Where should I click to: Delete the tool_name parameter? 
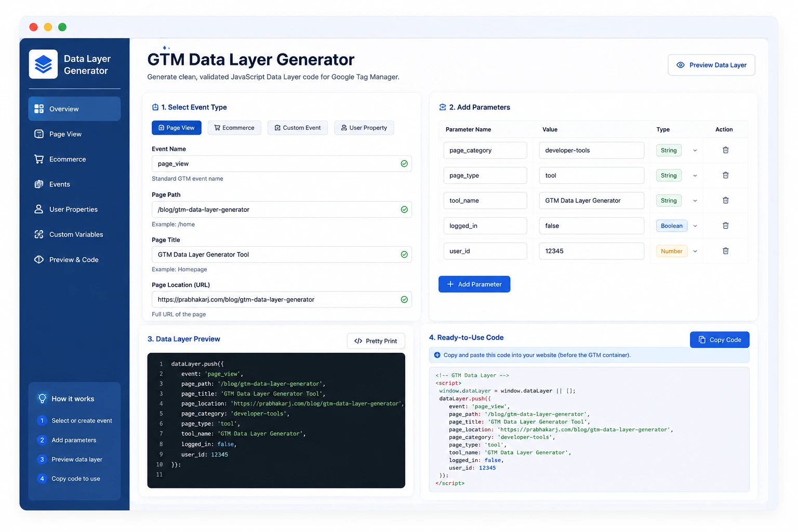726,200
